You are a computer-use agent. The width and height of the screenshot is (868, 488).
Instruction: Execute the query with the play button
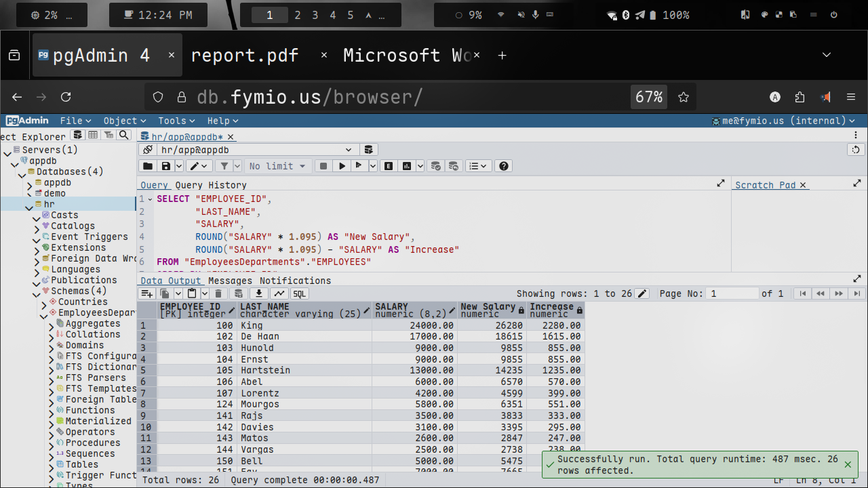(x=342, y=166)
